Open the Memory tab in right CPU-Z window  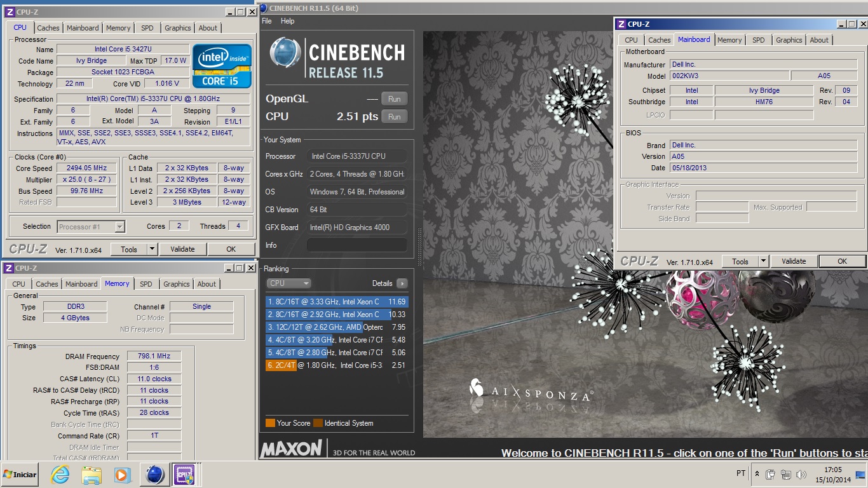pos(729,40)
